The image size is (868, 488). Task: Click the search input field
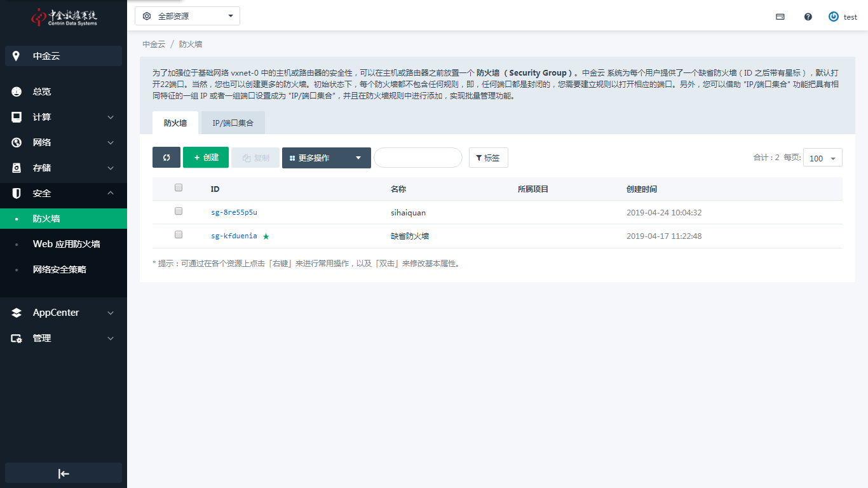click(x=418, y=158)
